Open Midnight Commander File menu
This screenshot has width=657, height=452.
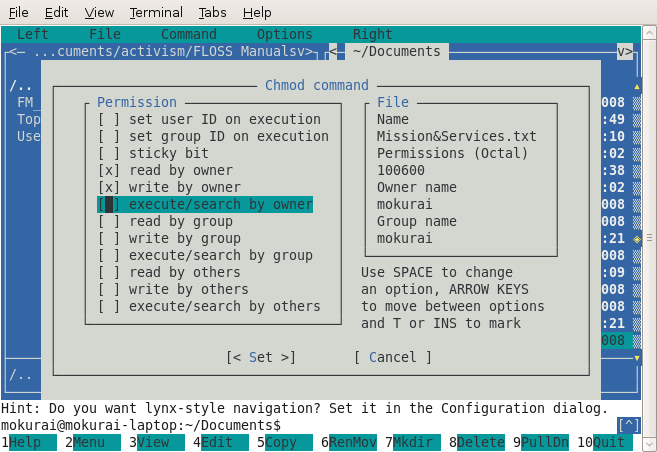tap(105, 34)
